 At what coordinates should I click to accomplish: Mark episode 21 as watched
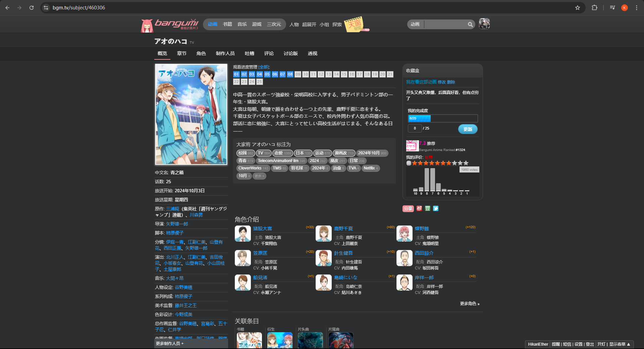390,74
